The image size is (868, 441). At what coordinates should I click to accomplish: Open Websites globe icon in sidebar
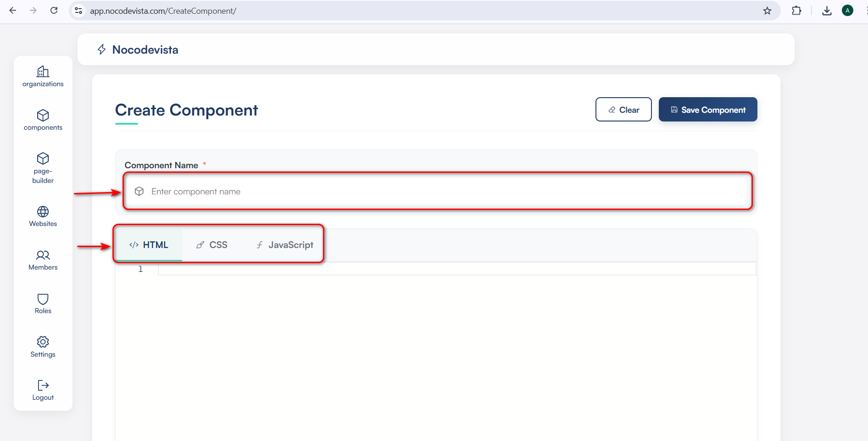[43, 212]
